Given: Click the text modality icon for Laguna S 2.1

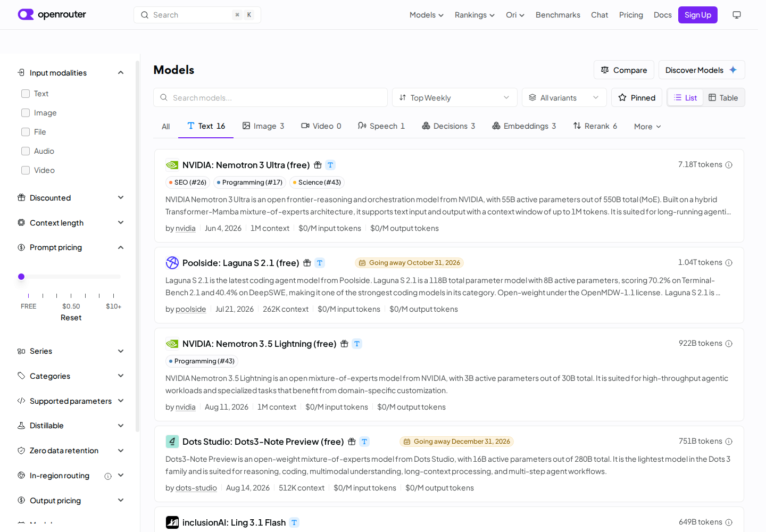Looking at the screenshot, I should (320, 263).
